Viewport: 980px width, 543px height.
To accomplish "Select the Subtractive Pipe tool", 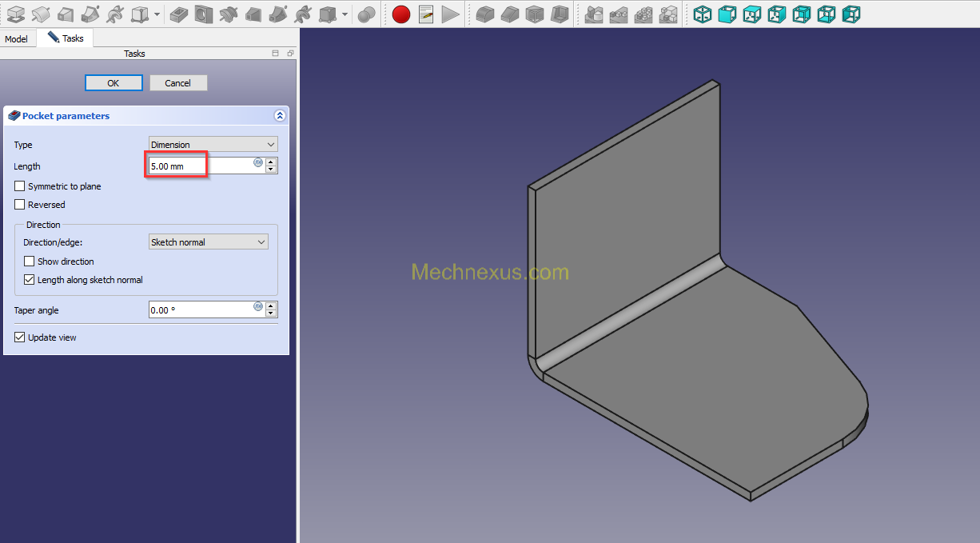I will pyautogui.click(x=278, y=14).
